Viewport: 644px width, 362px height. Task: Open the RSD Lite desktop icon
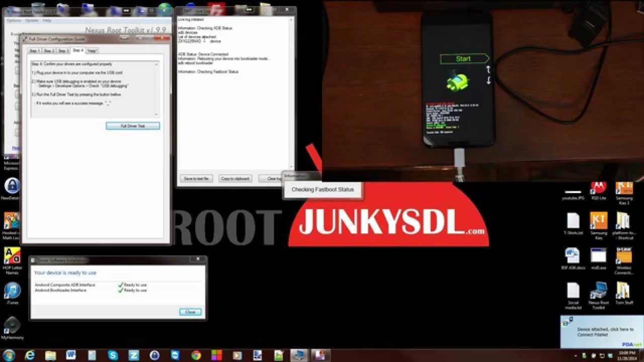[598, 191]
